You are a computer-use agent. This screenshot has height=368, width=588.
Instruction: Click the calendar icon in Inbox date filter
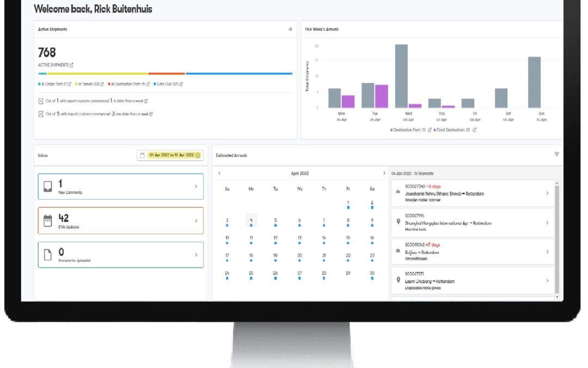pos(142,155)
